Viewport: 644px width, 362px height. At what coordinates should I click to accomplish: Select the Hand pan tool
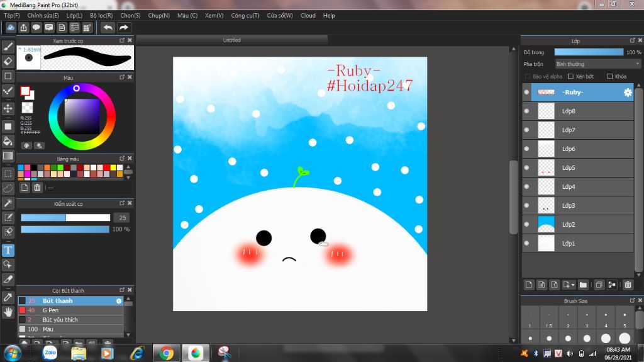pos(8,312)
